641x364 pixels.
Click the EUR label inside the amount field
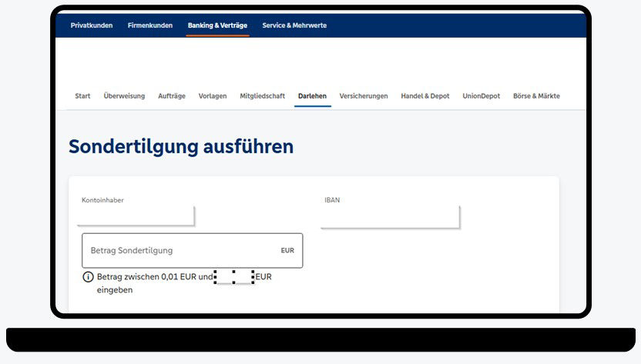[x=287, y=251]
